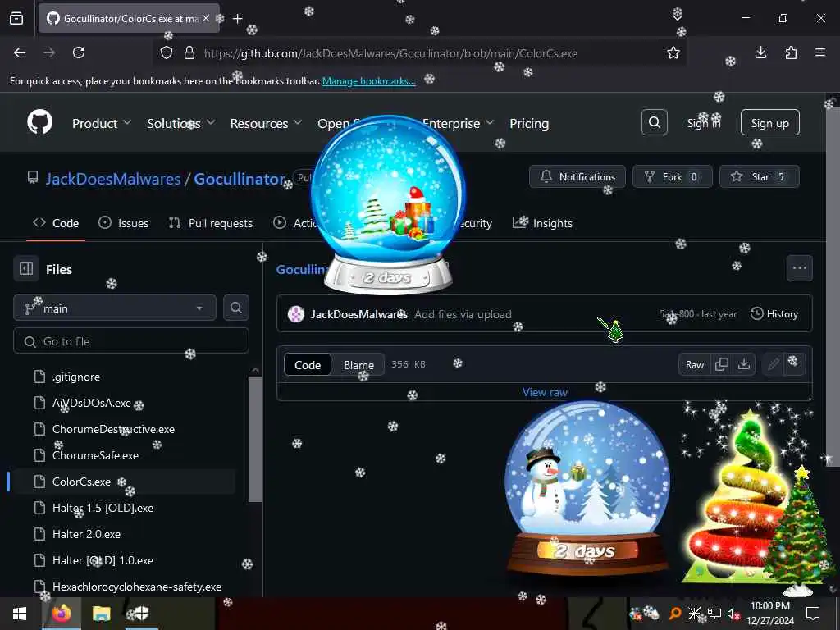
Task: Click the file tree scrollbar
Action: 256,440
